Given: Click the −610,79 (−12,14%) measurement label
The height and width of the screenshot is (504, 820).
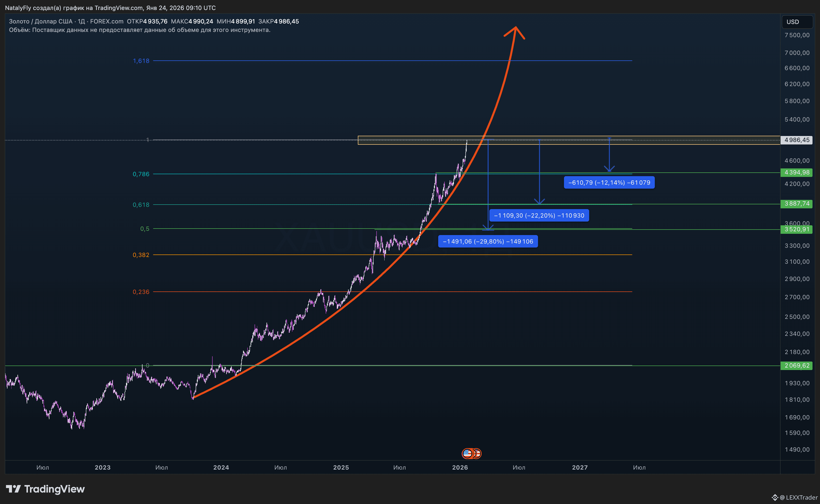Looking at the screenshot, I should coord(609,182).
